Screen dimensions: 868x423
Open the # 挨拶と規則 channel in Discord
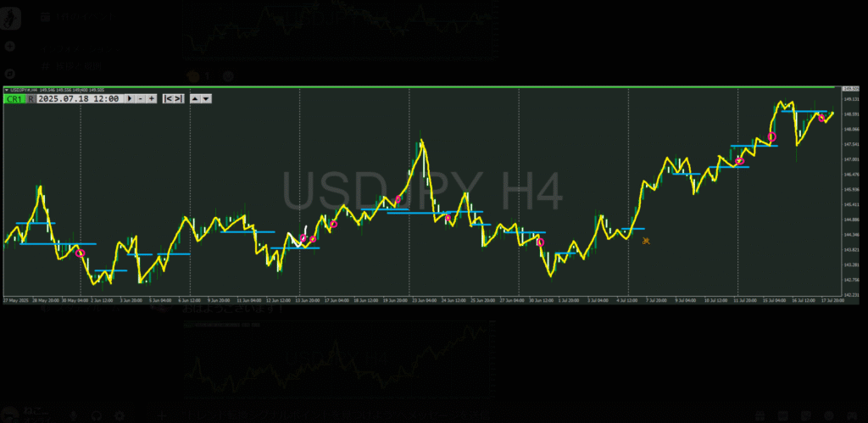[x=73, y=66]
